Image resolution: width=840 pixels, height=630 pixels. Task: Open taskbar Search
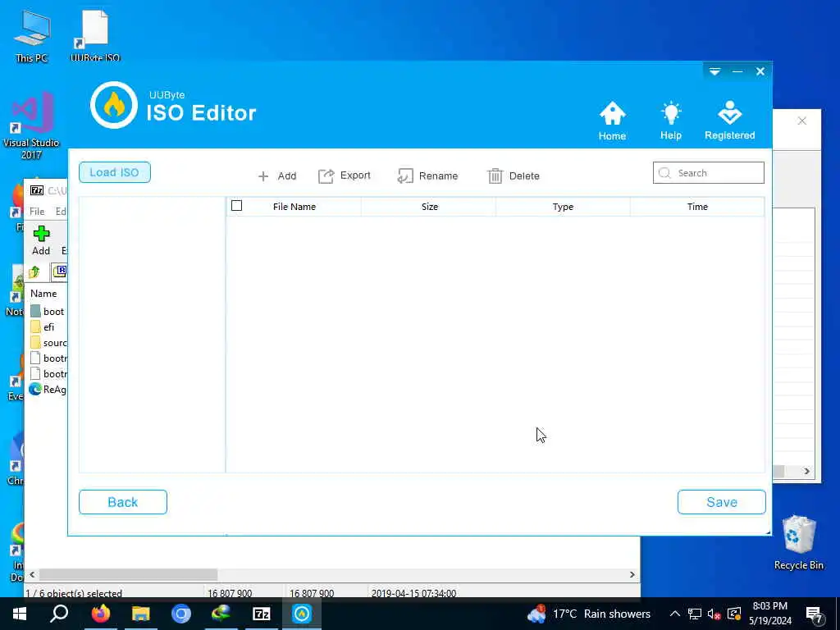point(59,614)
